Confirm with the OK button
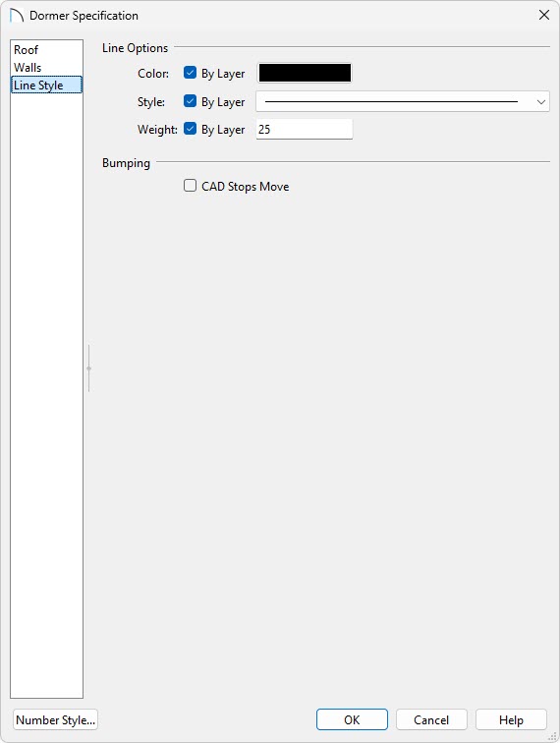The height and width of the screenshot is (743, 560). 352,719
